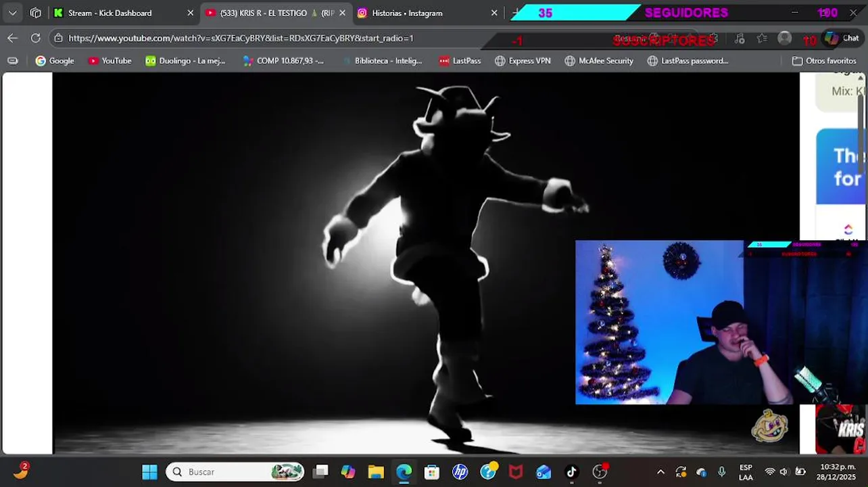Open the HP app on the taskbar
868x487 pixels.
[x=460, y=472]
